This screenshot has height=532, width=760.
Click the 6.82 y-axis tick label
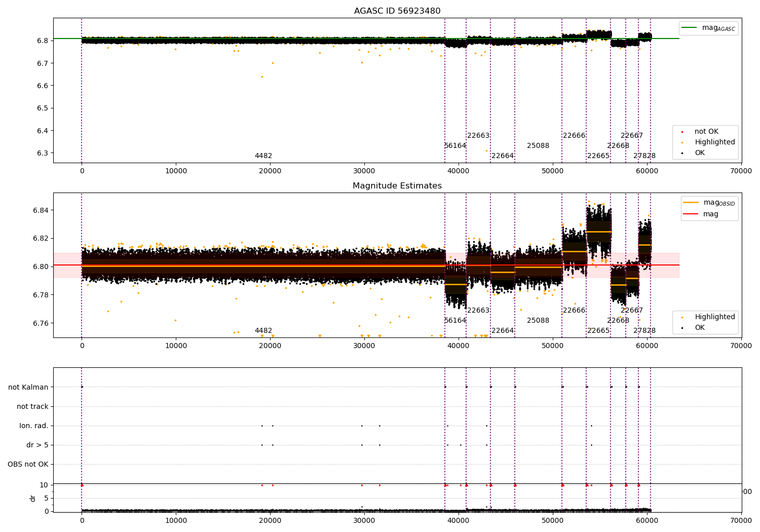pyautogui.click(x=41, y=239)
